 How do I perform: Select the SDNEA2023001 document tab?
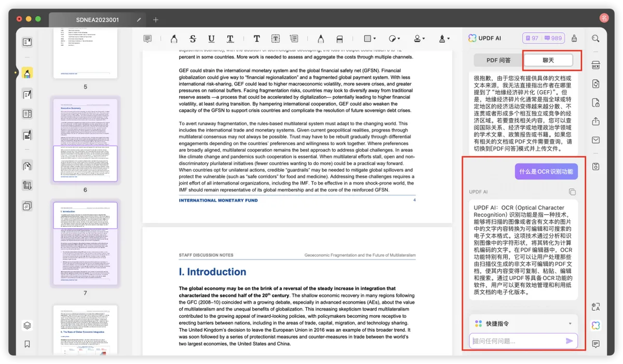97,20
